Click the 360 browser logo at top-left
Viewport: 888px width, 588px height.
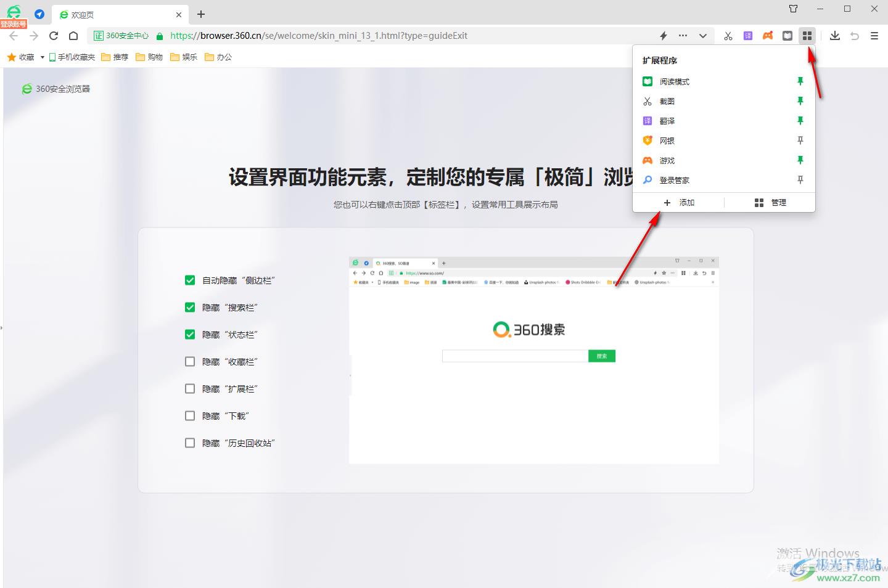[x=14, y=12]
